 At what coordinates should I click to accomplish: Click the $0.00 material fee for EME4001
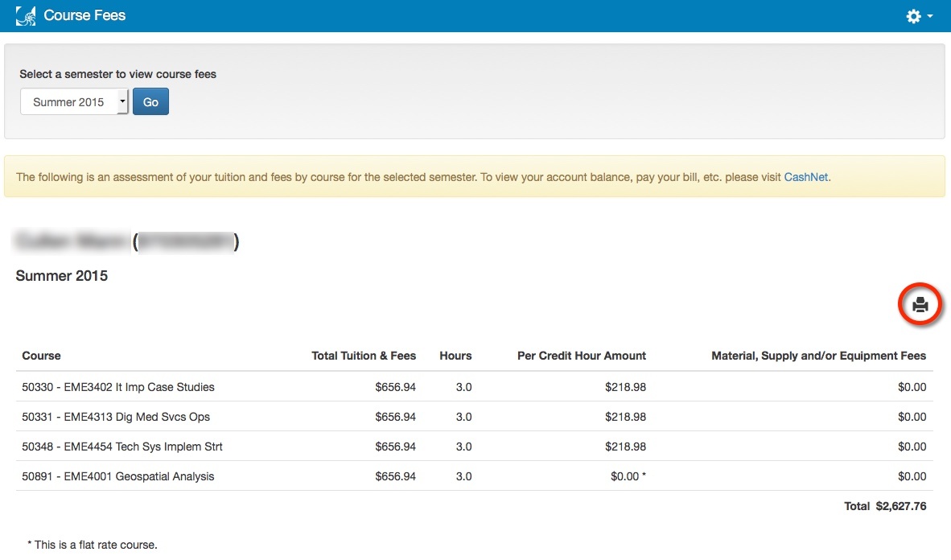pyautogui.click(x=912, y=476)
